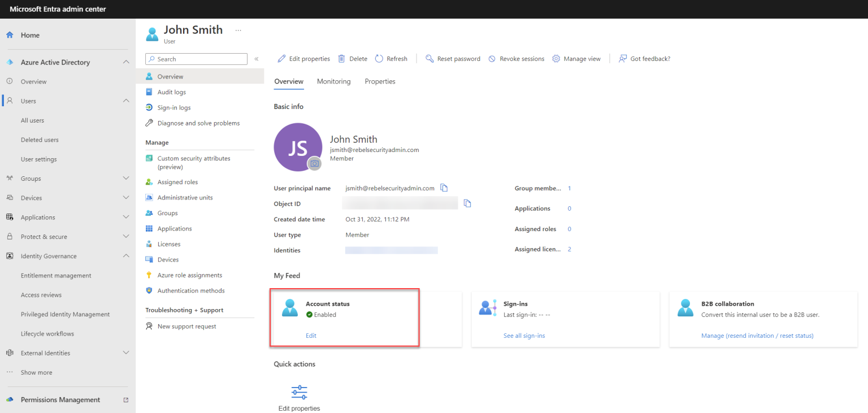Image resolution: width=868 pixels, height=413 pixels.
Task: Copy the user principal name
Action: [x=444, y=188]
